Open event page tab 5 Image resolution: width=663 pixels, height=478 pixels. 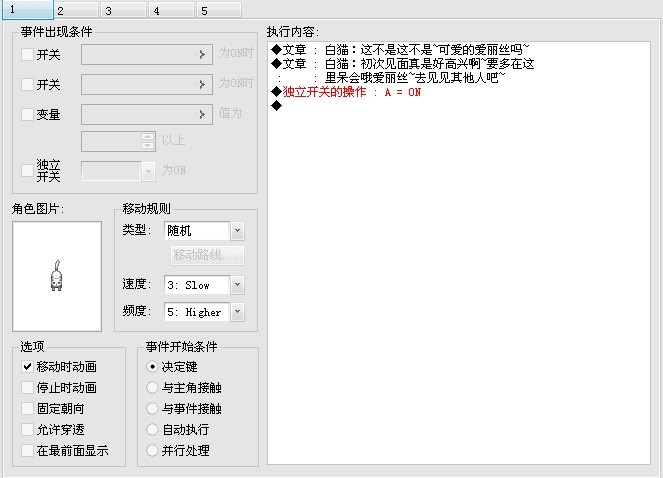pos(220,10)
